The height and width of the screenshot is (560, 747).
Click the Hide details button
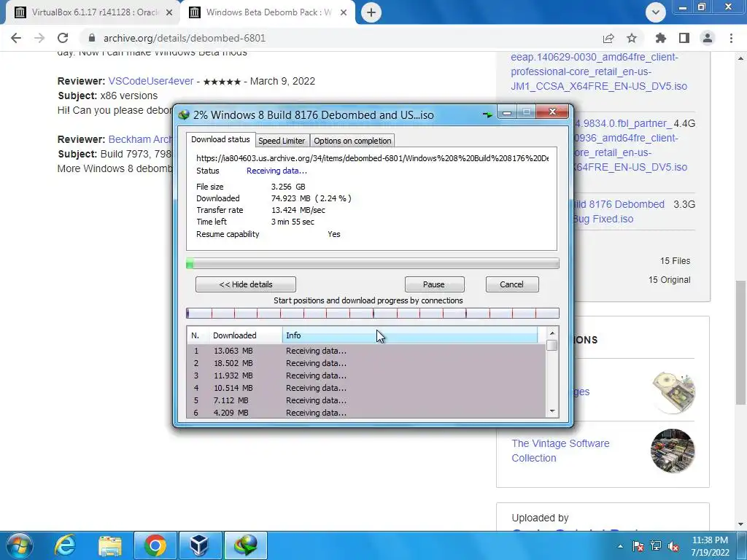coord(246,284)
